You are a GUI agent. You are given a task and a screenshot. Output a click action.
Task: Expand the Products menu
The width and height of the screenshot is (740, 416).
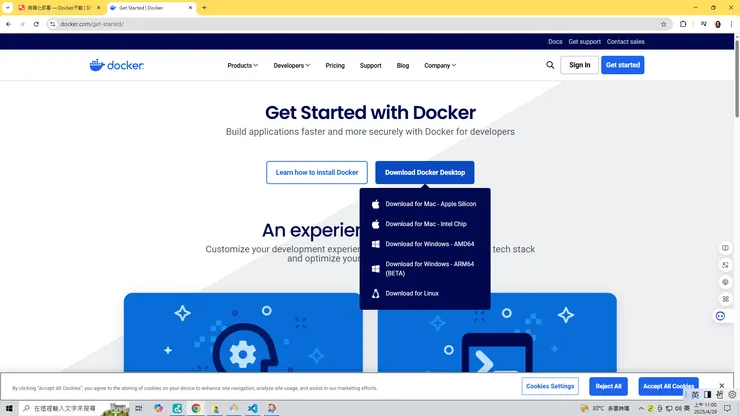(x=243, y=66)
